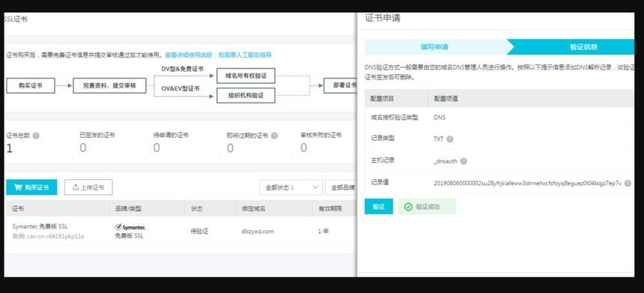This screenshot has height=293, width=644.
Task: Click help icon after the 记录值 string
Action: point(628,184)
